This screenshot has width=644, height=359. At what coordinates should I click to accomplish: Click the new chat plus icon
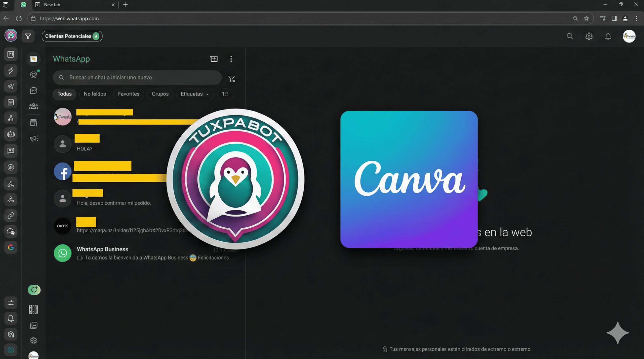coord(214,59)
